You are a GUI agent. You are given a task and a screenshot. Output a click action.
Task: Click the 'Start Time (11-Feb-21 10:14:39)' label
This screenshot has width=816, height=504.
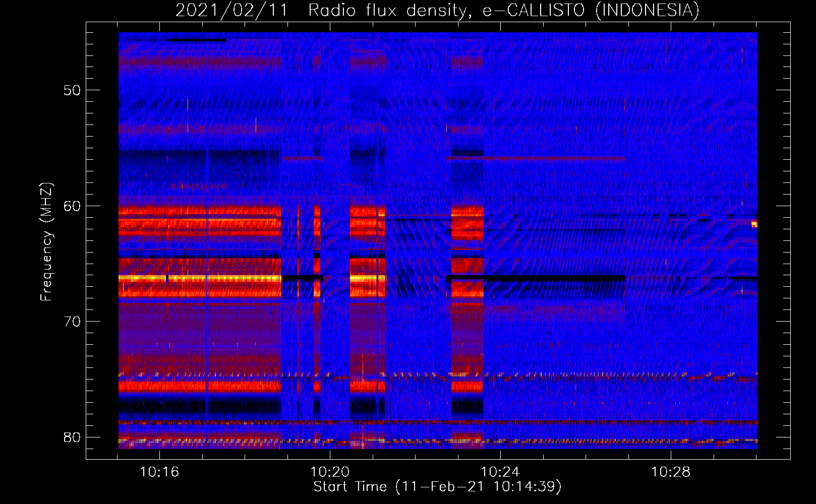(438, 487)
